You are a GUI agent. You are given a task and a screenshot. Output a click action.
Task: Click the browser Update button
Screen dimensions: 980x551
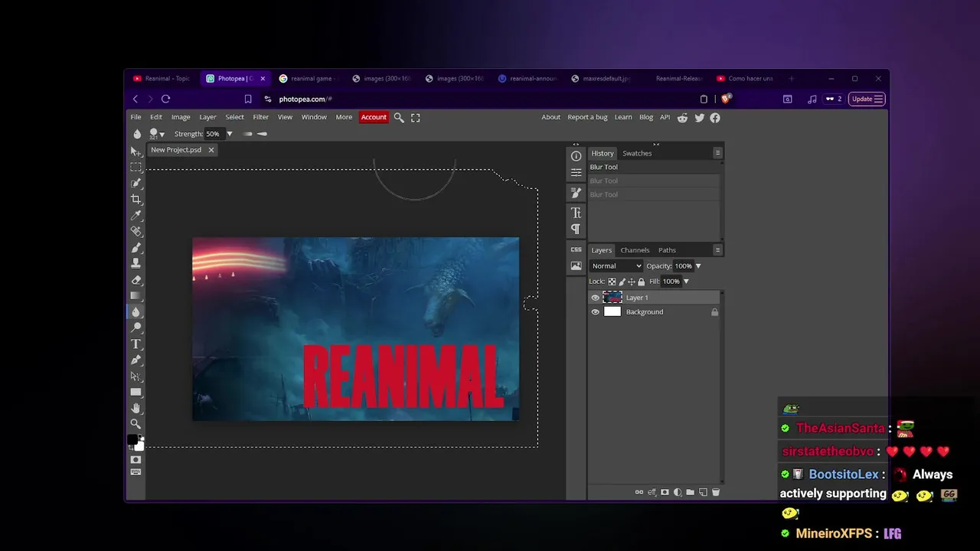pos(867,99)
